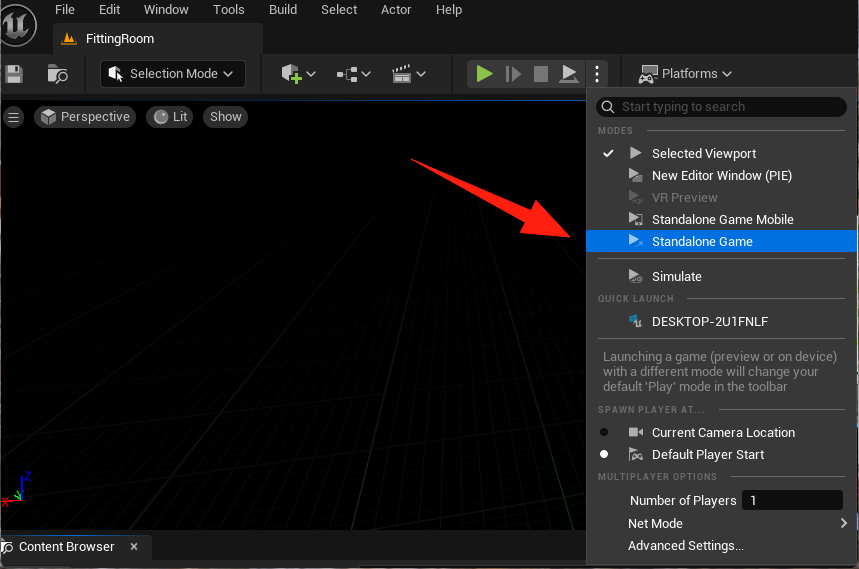Click the green Play button in the toolbar
The image size is (859, 569).
pos(484,73)
